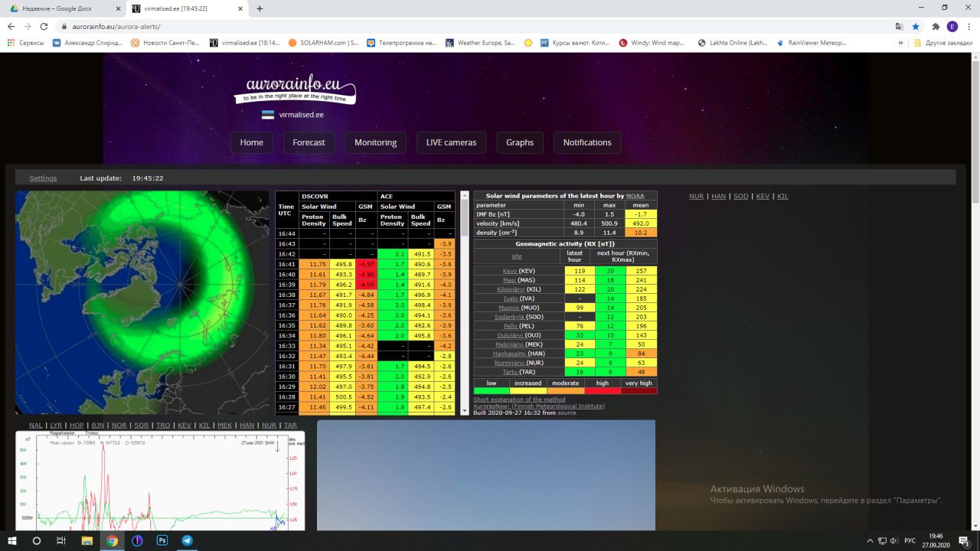Open File Explorer from the taskbar
Screen dimensions: 980x551
[87, 540]
